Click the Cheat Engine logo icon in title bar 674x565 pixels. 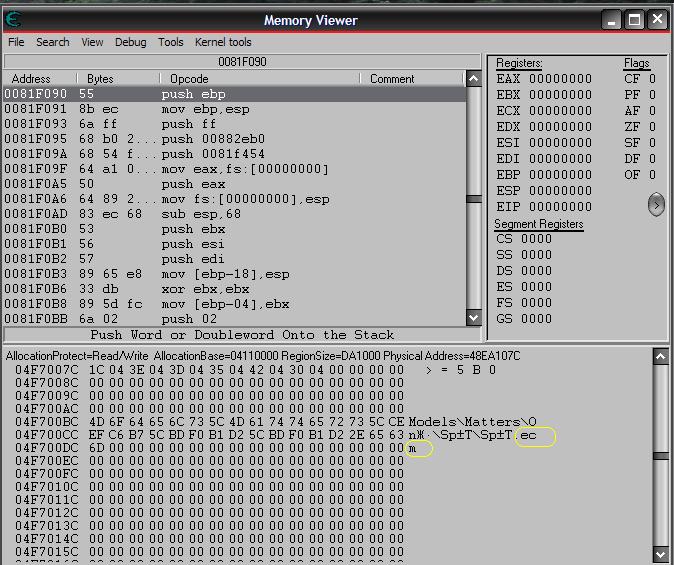click(x=13, y=19)
